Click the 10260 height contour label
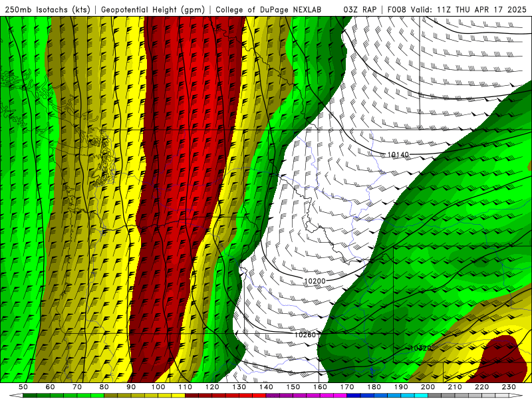 (305, 335)
